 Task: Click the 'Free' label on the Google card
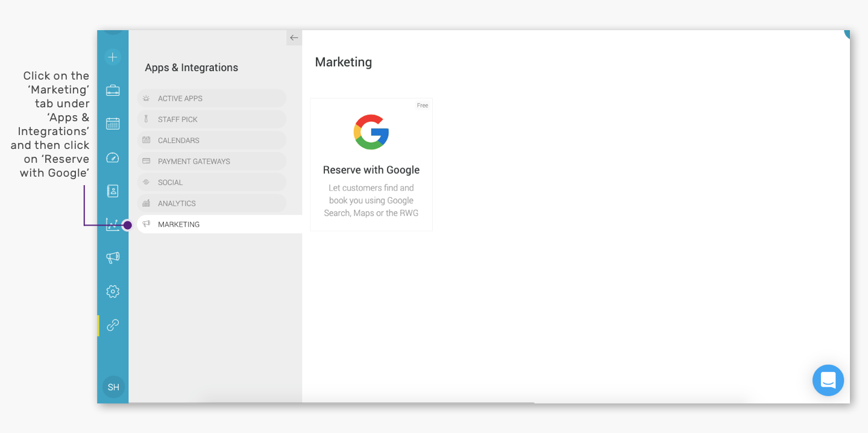point(423,106)
